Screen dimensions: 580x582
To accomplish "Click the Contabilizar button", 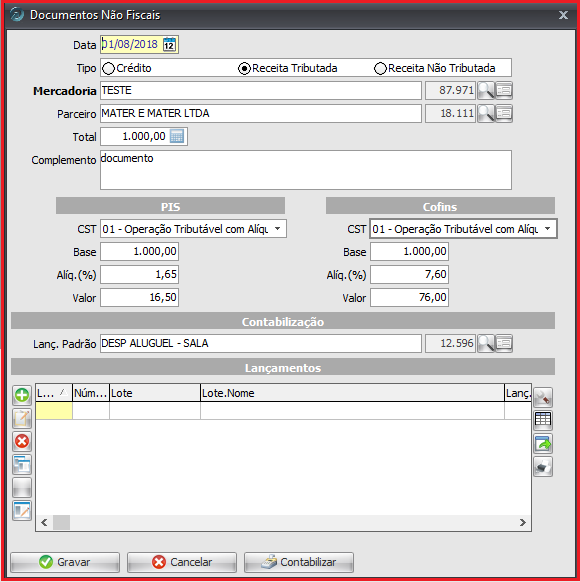I will tap(299, 562).
